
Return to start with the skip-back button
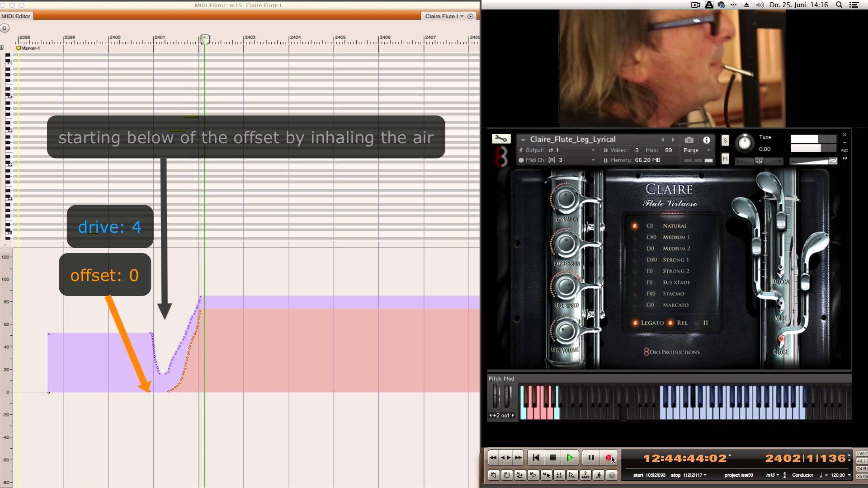536,458
